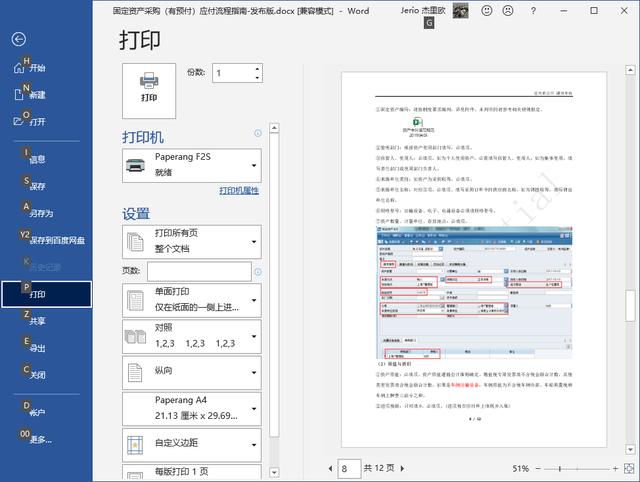Open the 打开 (Open) menu item

37,122
